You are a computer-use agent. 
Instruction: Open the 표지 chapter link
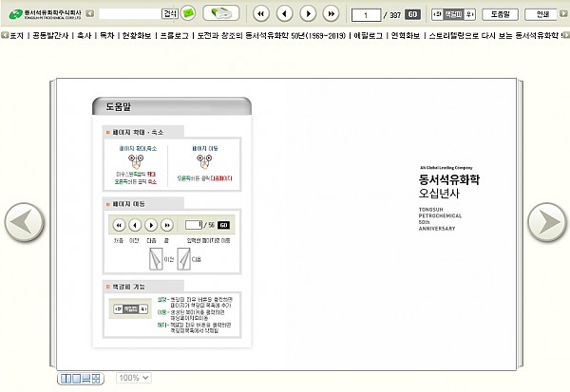17,36
